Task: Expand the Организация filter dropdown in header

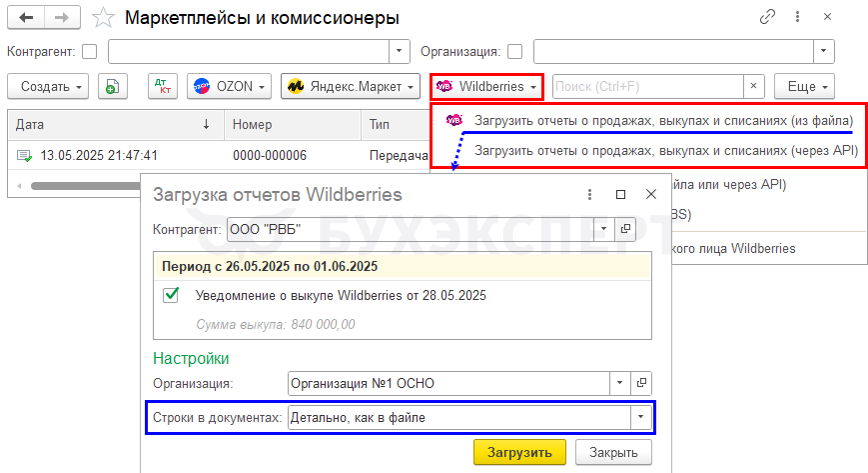Action: pos(823,52)
